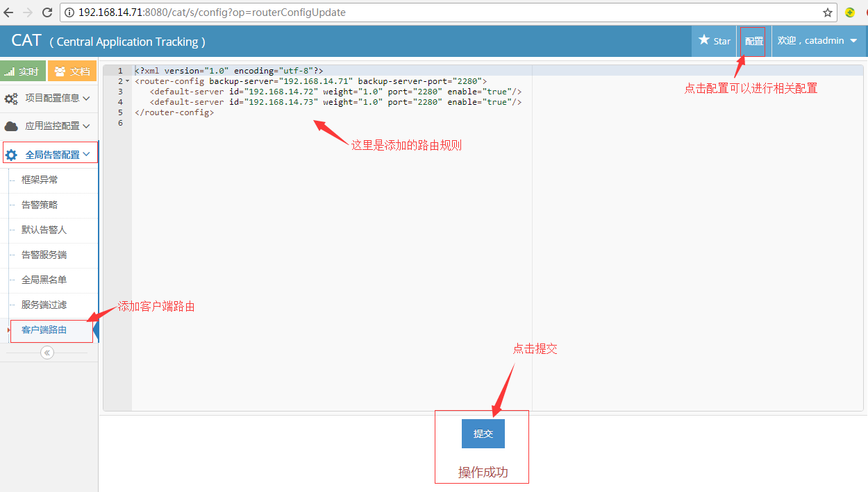Click the browser back arrow
Viewport: 868px width, 492px height.
[x=9, y=12]
